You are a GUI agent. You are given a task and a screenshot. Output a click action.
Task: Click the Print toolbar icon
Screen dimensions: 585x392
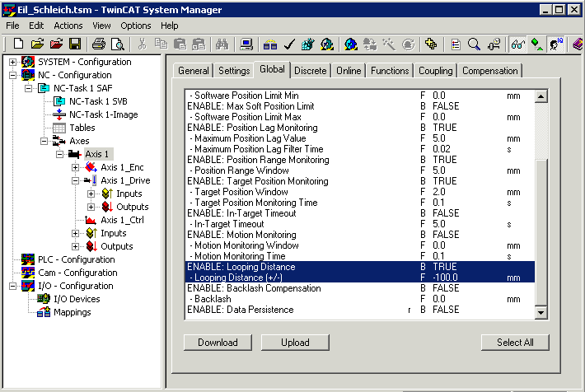[99, 44]
